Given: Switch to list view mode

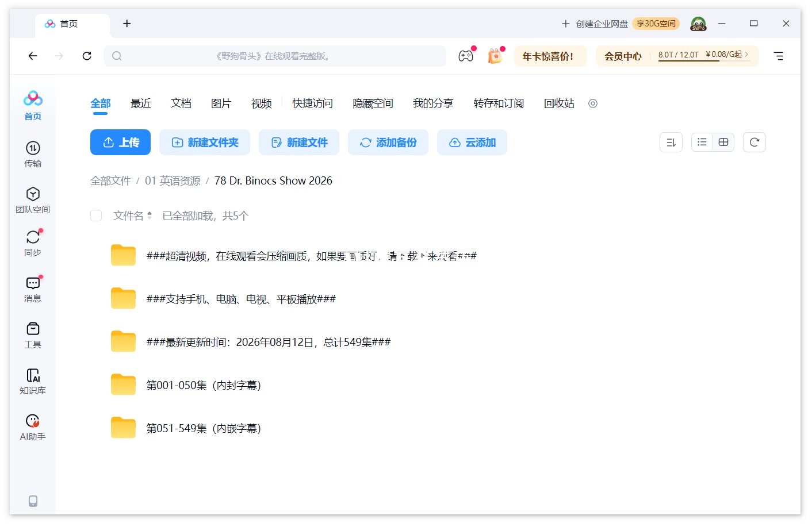Looking at the screenshot, I should pos(702,142).
